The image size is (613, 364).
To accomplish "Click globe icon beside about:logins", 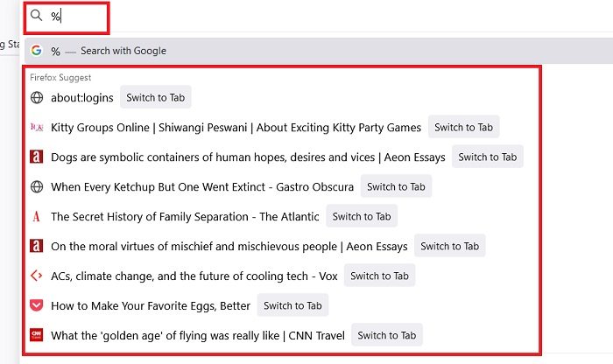I will click(x=37, y=98).
